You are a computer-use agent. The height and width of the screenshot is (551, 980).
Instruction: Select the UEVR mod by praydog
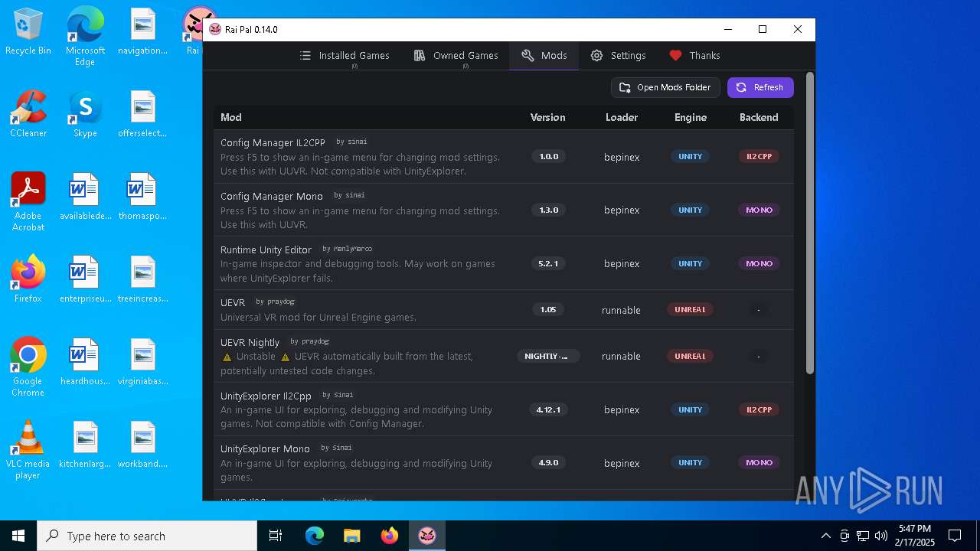(x=504, y=310)
